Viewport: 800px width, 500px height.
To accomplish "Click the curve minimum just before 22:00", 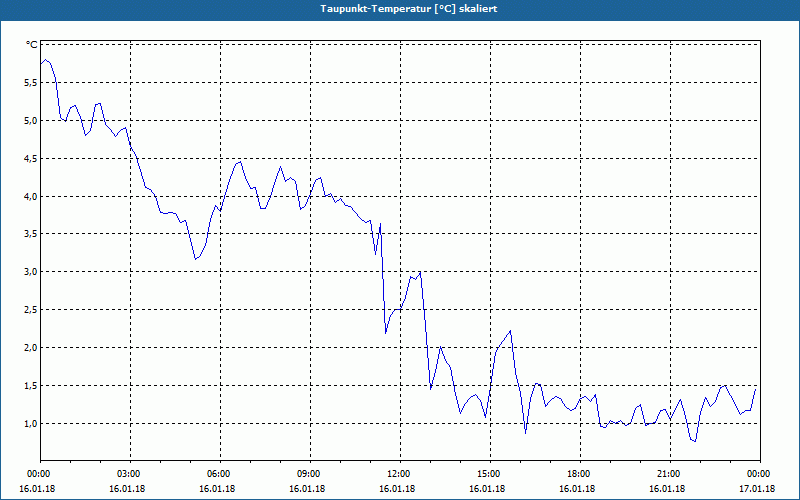I will coord(695,441).
